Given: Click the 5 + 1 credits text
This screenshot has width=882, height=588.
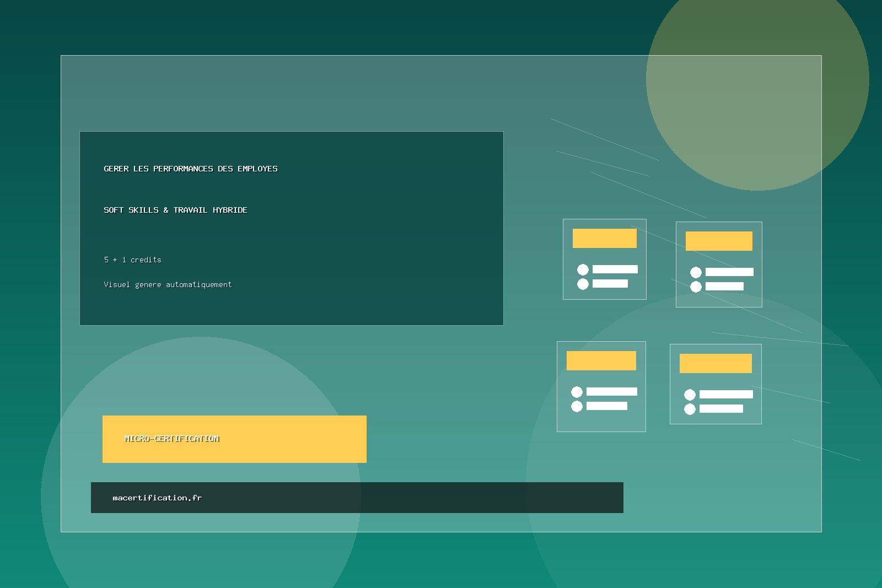Looking at the screenshot, I should (x=132, y=260).
